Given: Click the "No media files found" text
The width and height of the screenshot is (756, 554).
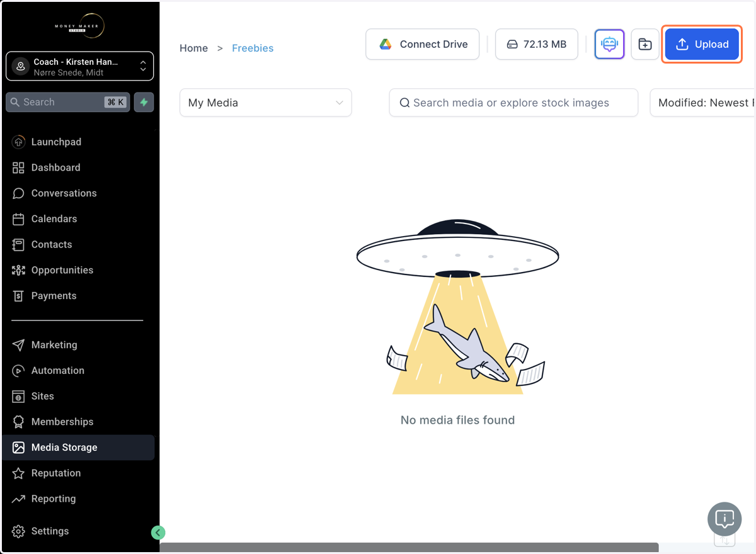Looking at the screenshot, I should (x=458, y=420).
